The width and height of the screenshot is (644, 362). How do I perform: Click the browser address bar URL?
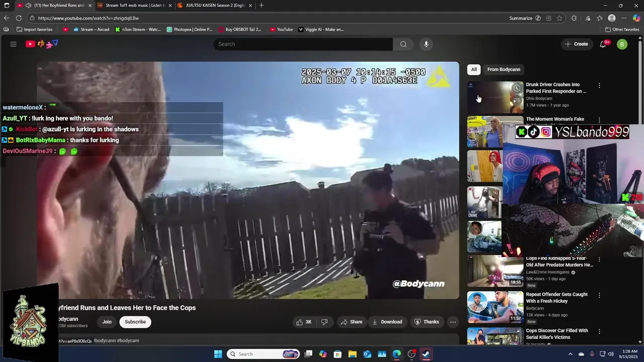89,18
